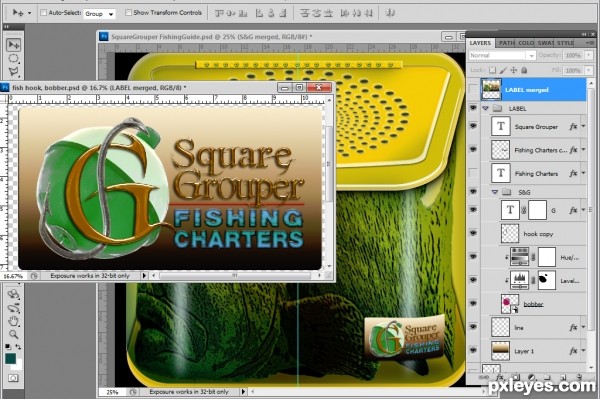Collapse the S&G group triangle
This screenshot has width=600, height=399.
[x=495, y=192]
